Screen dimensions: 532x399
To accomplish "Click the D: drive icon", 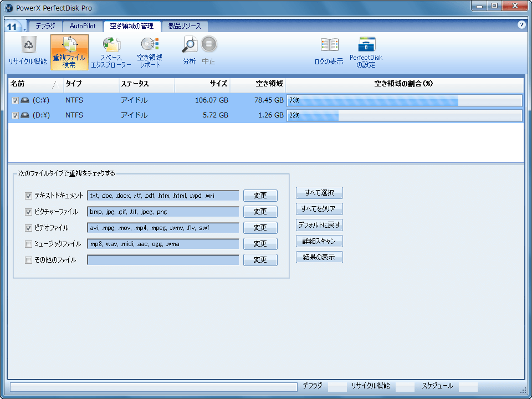I will pyautogui.click(x=25, y=115).
